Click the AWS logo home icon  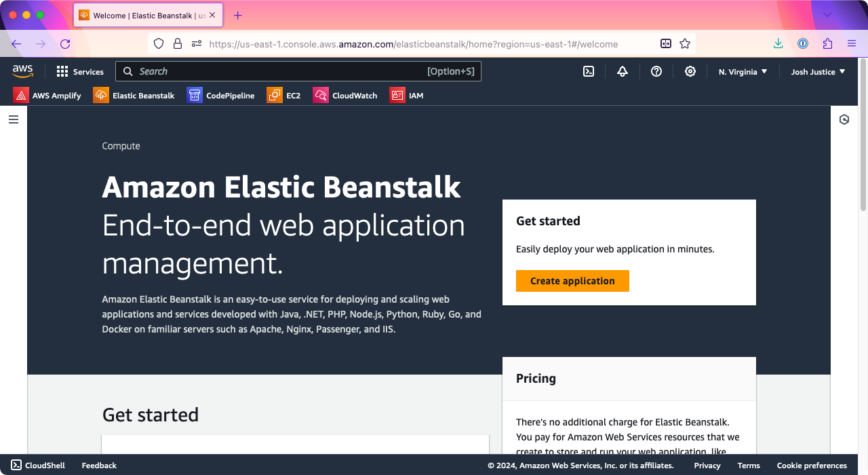click(22, 71)
